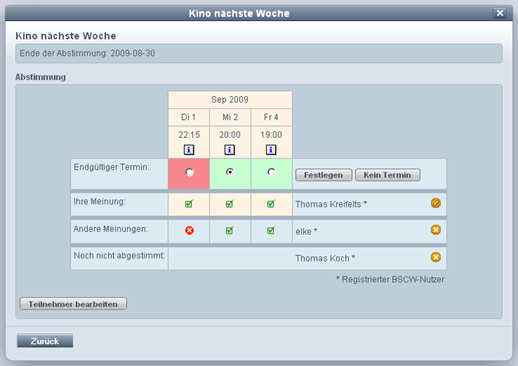The image size is (518, 366).
Task: Select Di 1 as final date radio
Action: pos(189,172)
